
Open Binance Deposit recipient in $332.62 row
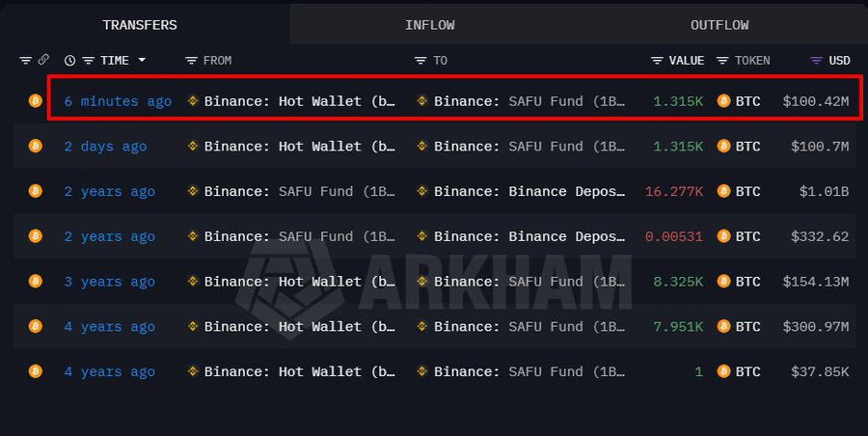529,236
